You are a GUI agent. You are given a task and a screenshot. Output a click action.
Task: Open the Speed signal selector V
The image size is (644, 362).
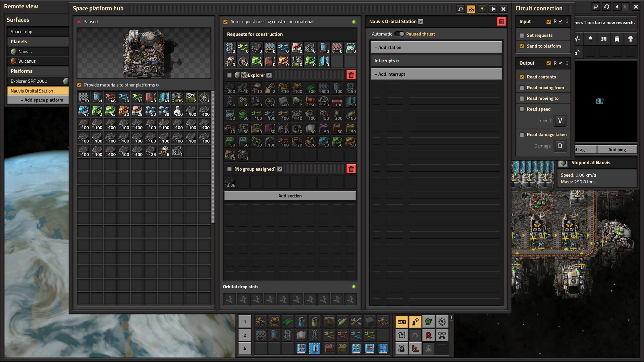[x=560, y=120]
